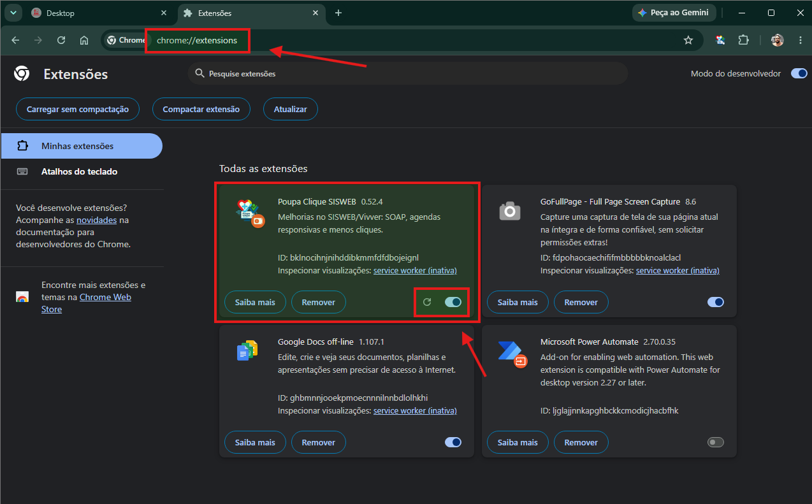Toggle Modo do desenvolvedor switch
812x504 pixels.
[799, 73]
